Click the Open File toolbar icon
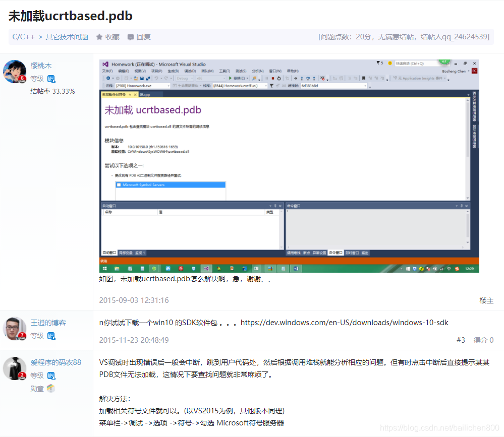The height and width of the screenshot is (437, 504). 136,78
